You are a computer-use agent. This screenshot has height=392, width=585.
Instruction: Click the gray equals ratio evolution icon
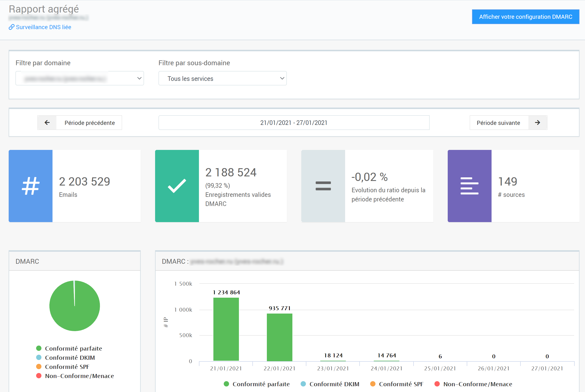tap(323, 186)
